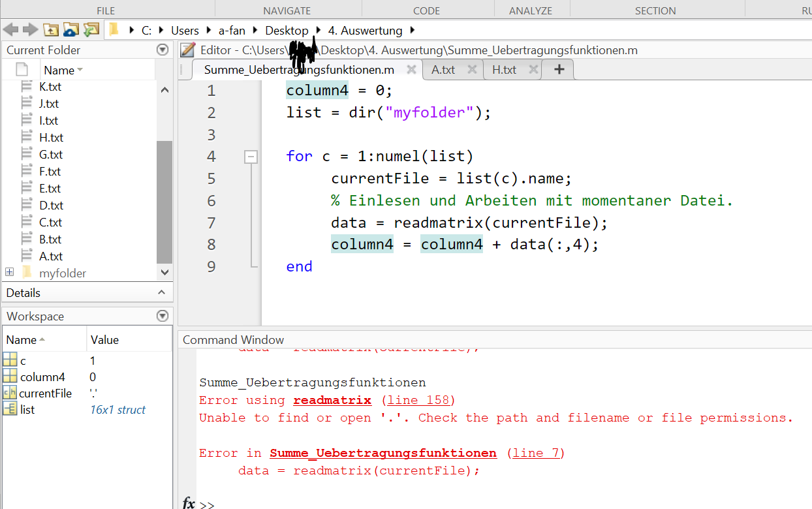This screenshot has width=812, height=509.
Task: Switch to the H.txt tab
Action: 503,70
